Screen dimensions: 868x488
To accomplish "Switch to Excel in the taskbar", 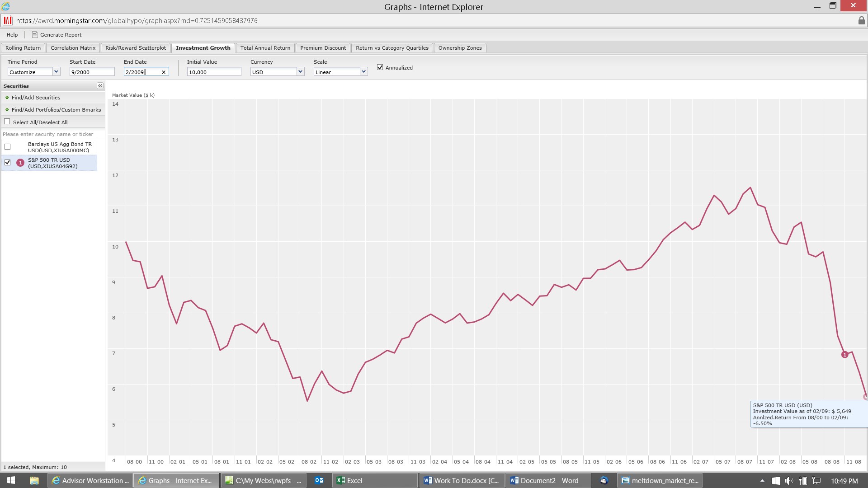I will (375, 480).
